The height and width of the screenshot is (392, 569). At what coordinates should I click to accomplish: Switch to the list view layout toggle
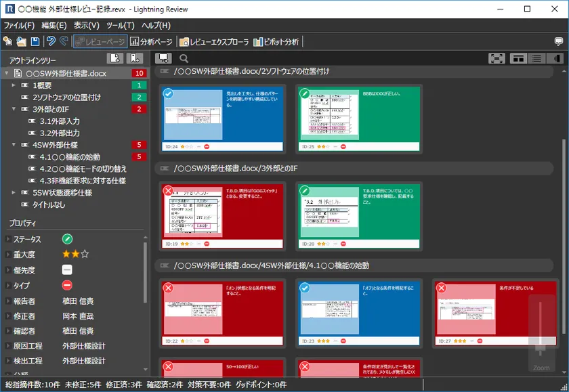(x=536, y=59)
